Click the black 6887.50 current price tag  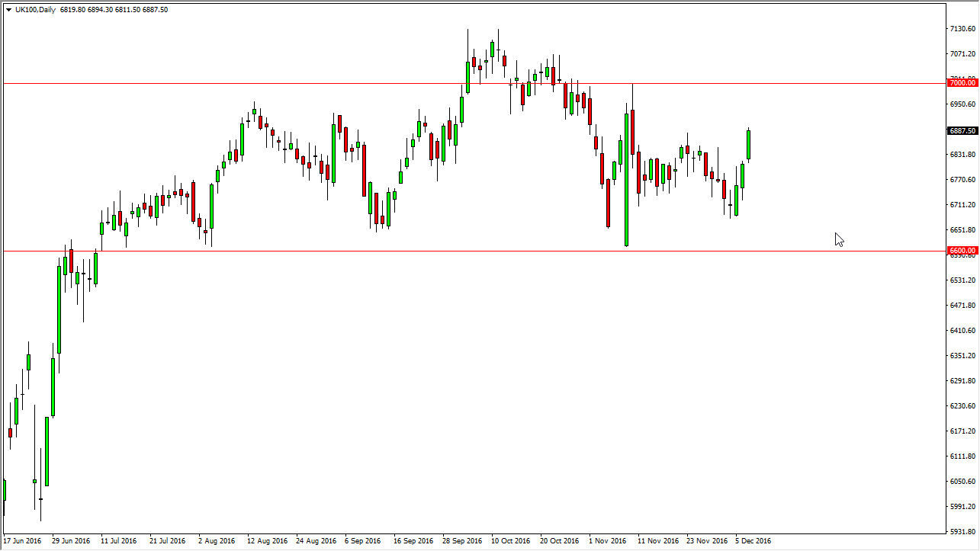962,130
